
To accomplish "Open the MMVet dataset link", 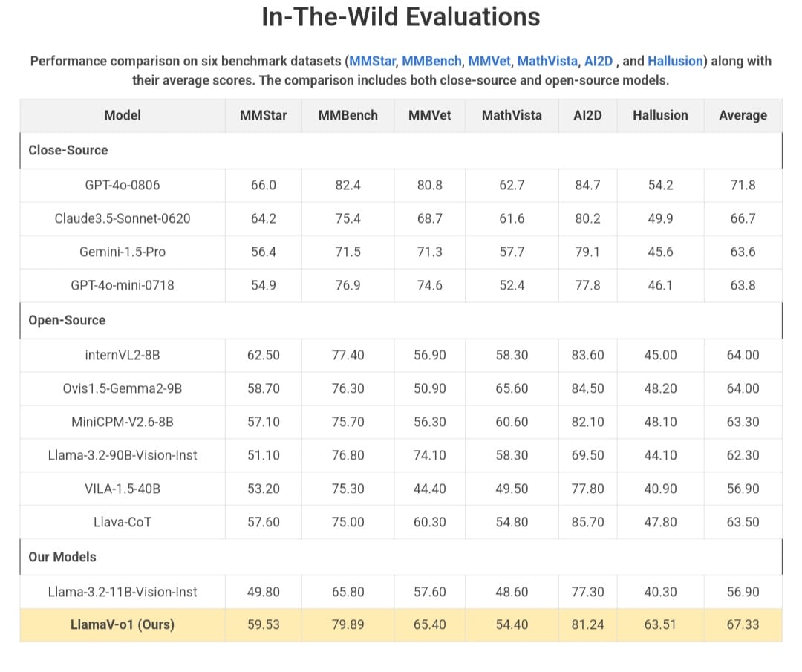I will [x=489, y=62].
